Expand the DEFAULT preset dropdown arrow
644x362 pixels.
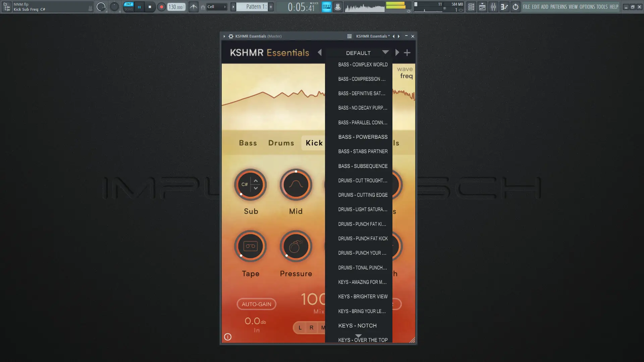click(x=385, y=52)
